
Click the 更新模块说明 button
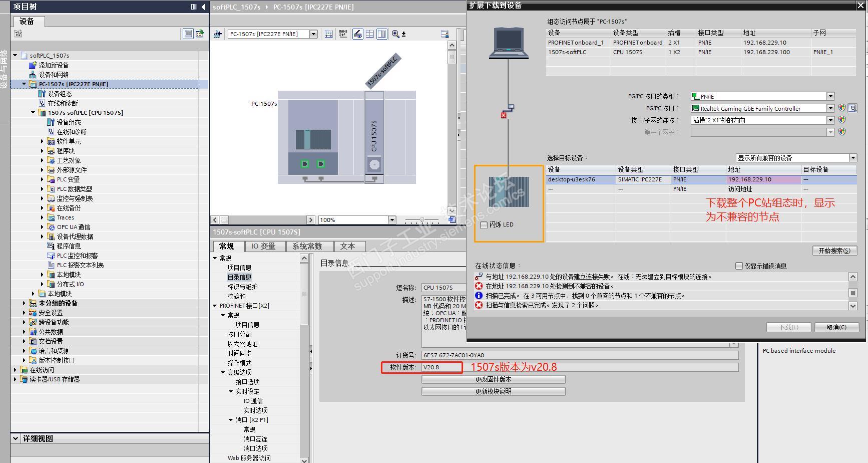[x=493, y=391]
